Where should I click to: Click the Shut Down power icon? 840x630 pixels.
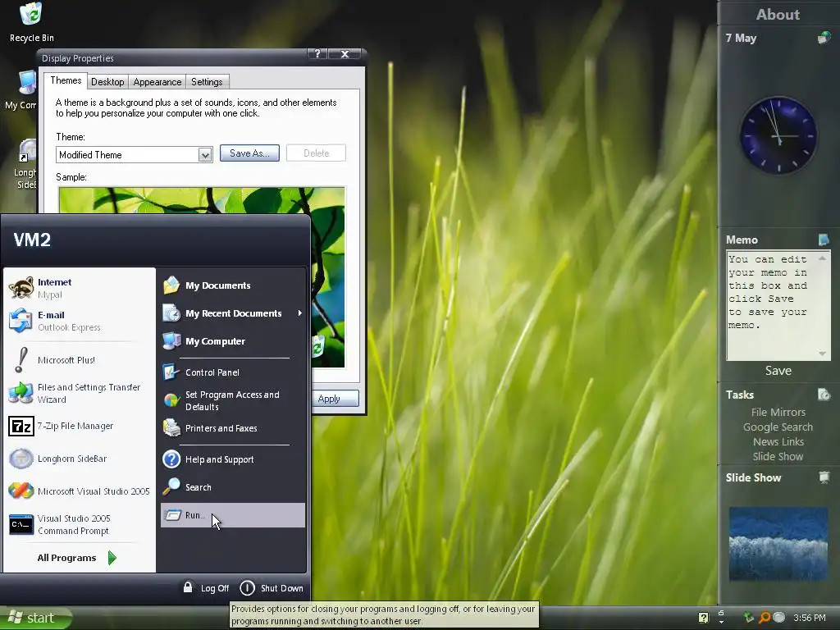click(x=247, y=587)
